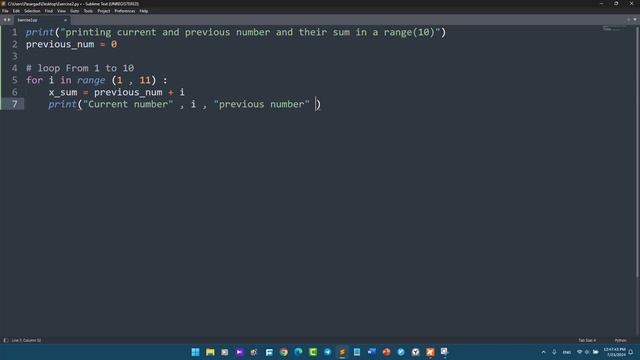Screen dimensions: 640x360
Task: Open the File menu
Action: (x=5, y=11)
